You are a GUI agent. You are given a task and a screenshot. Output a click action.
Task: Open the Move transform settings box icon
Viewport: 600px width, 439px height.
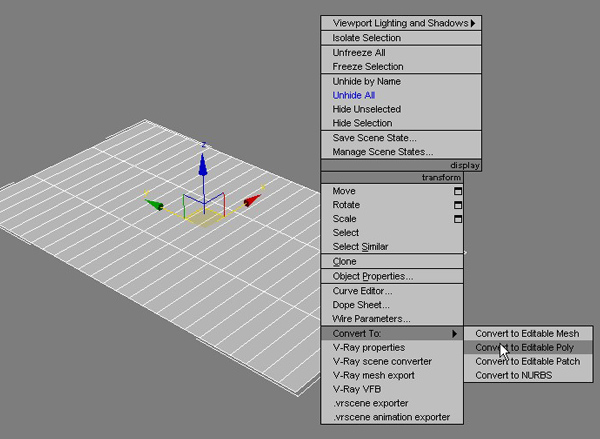pyautogui.click(x=459, y=191)
